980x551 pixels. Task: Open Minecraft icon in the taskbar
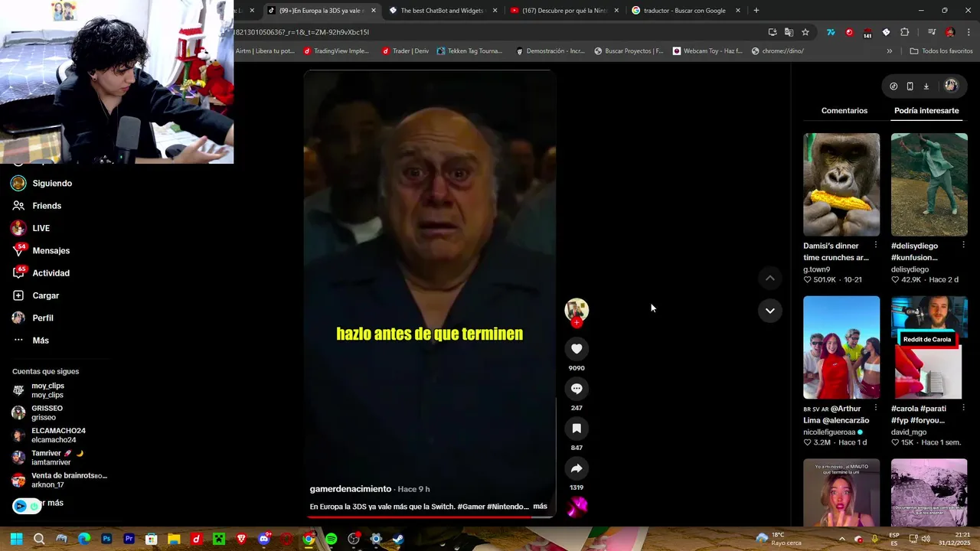(x=219, y=539)
